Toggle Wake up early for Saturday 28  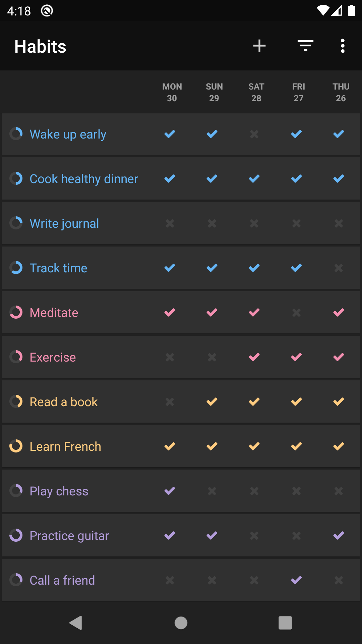pos(254,134)
